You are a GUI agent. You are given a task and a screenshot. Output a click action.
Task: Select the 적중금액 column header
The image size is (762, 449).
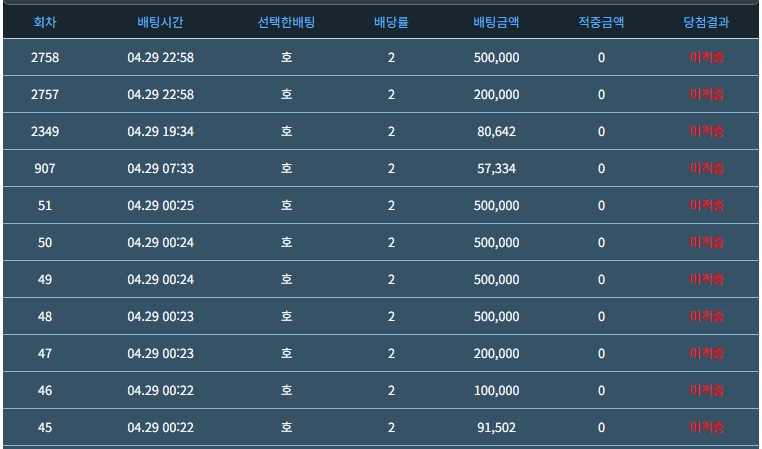tap(601, 21)
